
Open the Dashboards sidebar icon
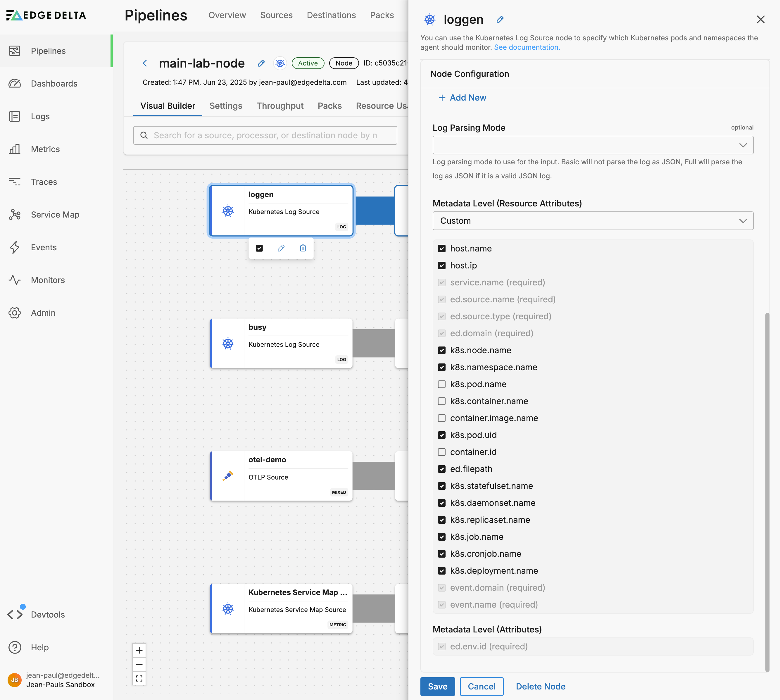point(15,83)
